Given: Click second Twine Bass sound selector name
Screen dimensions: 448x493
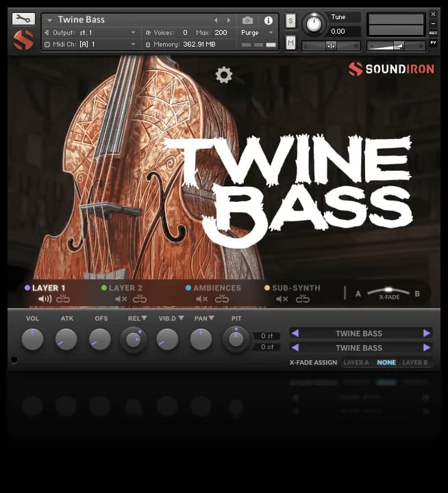Looking at the screenshot, I should tap(359, 348).
